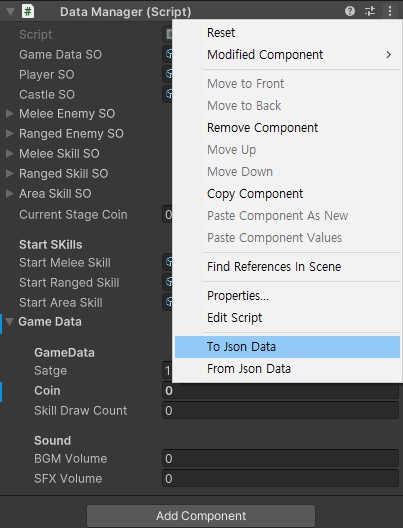Image resolution: width=403 pixels, height=528 pixels.
Task: Choose Reset from the context menu
Action: click(287, 33)
